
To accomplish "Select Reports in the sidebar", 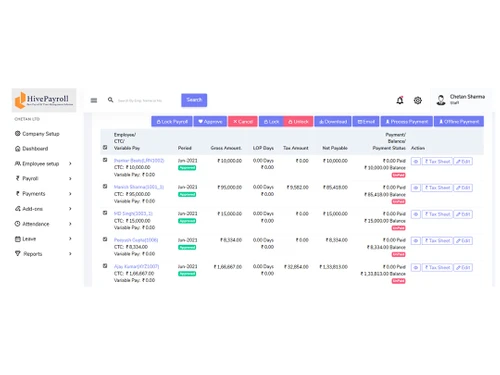I will (x=29, y=254).
